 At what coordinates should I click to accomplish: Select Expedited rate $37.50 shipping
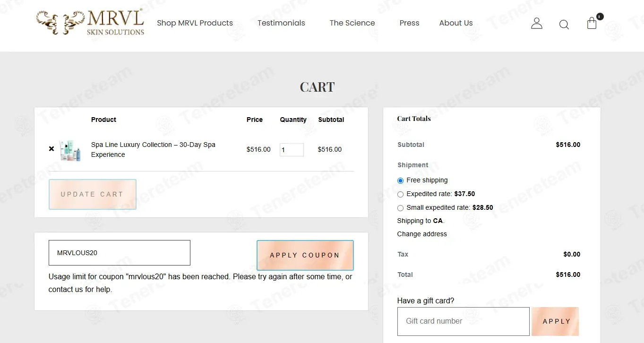(400, 194)
